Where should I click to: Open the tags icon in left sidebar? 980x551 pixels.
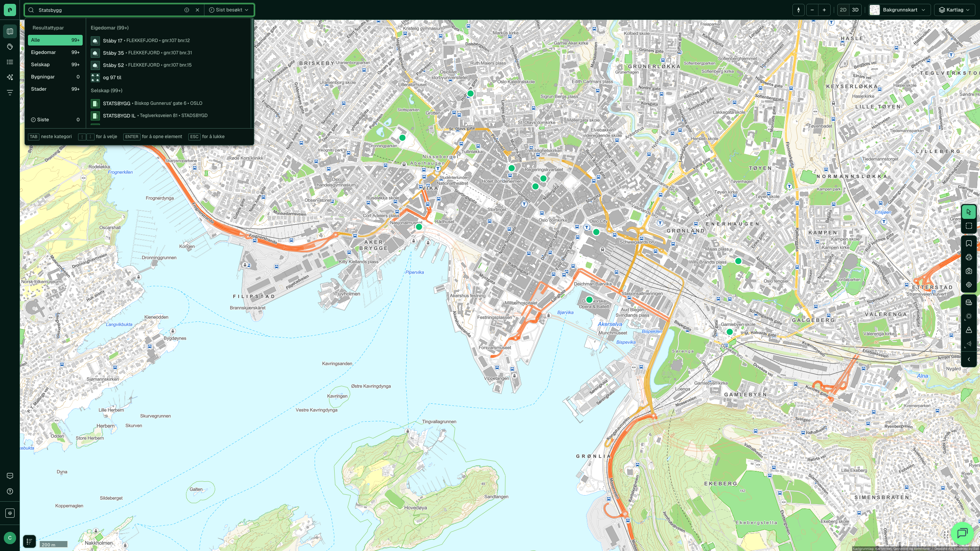(x=10, y=47)
